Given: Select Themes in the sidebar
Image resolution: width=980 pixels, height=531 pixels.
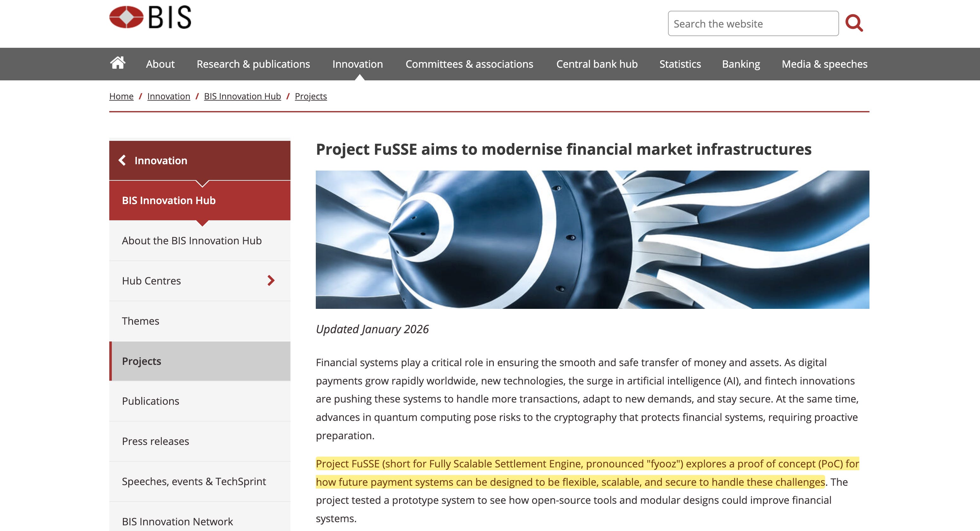Looking at the screenshot, I should [140, 321].
